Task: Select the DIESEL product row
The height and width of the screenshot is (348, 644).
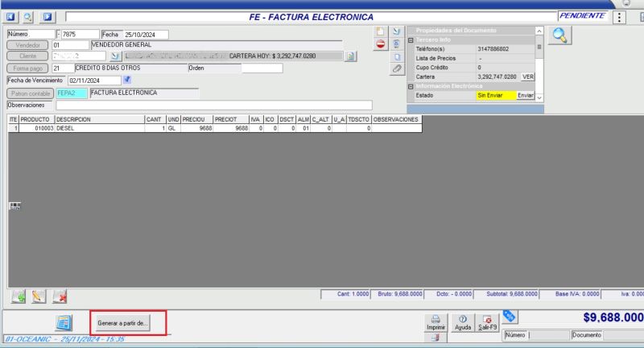Action: point(97,128)
